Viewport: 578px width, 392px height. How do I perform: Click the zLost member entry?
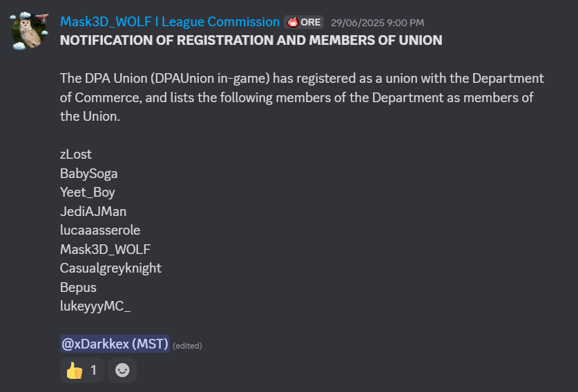(x=75, y=154)
